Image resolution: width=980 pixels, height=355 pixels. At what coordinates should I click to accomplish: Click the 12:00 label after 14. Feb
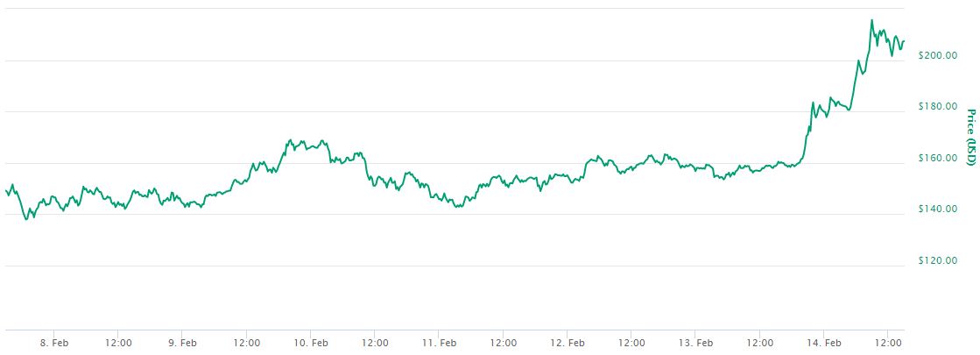888,342
